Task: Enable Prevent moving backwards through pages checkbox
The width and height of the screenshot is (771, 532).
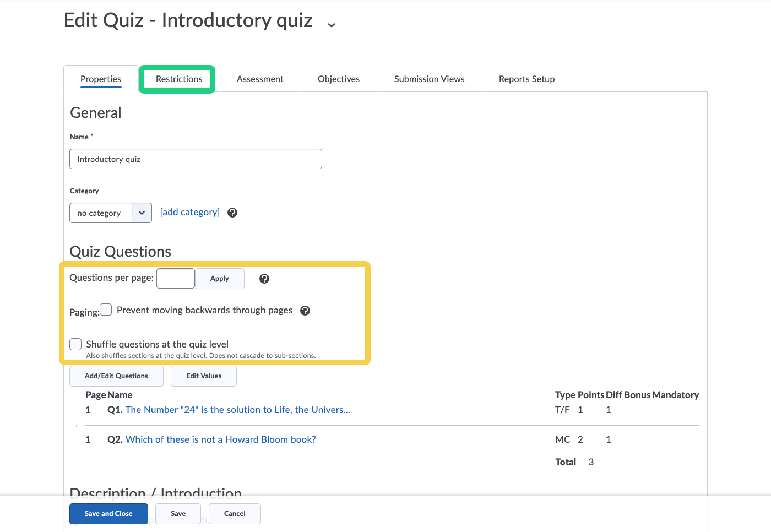Action: [x=106, y=310]
